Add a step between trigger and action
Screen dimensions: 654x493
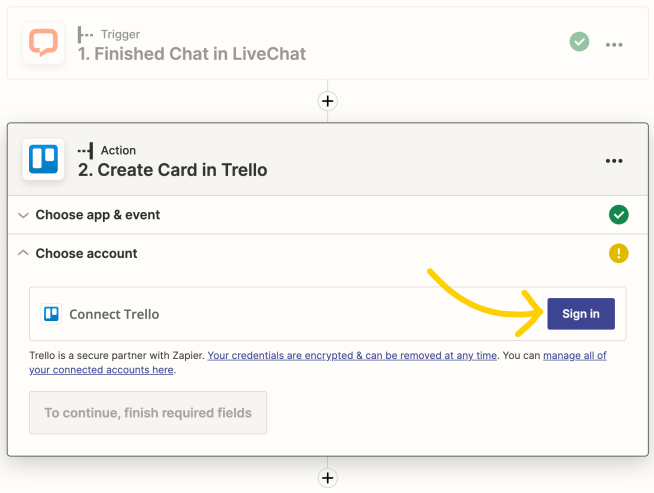(x=328, y=101)
